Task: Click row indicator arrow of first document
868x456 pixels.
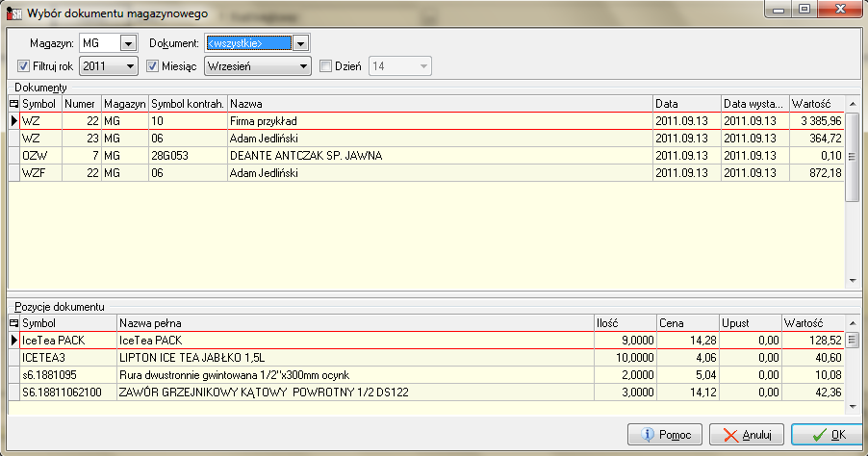Action: (13, 120)
